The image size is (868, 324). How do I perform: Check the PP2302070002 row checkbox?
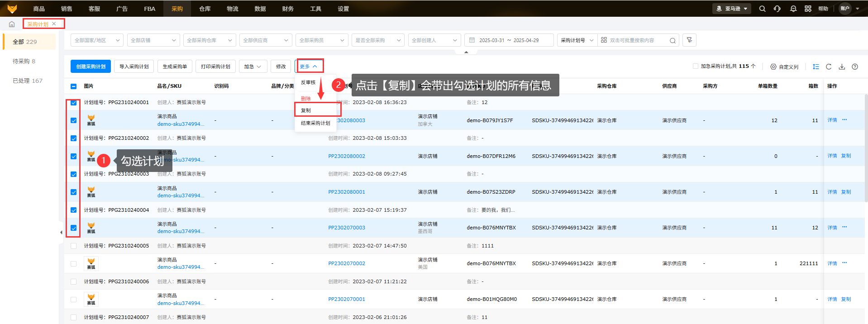74,263
